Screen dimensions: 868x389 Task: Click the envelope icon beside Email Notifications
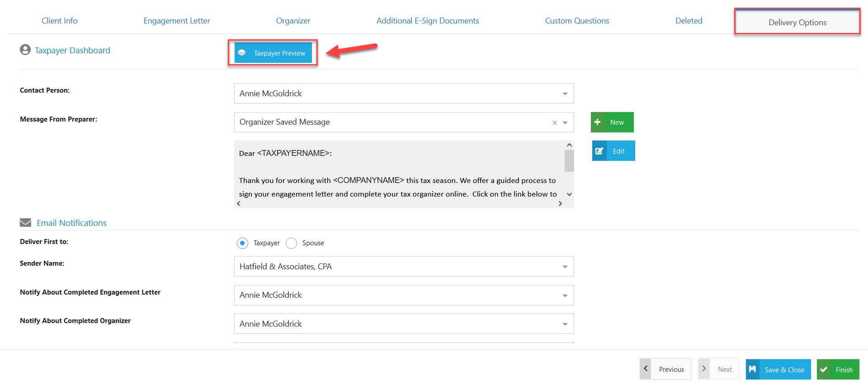26,223
